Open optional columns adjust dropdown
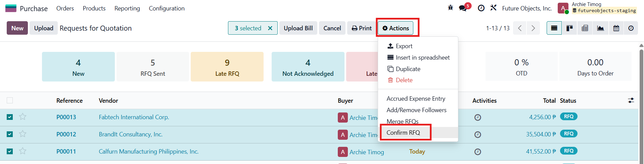Image resolution: width=644 pixels, height=164 pixels. coord(631,100)
